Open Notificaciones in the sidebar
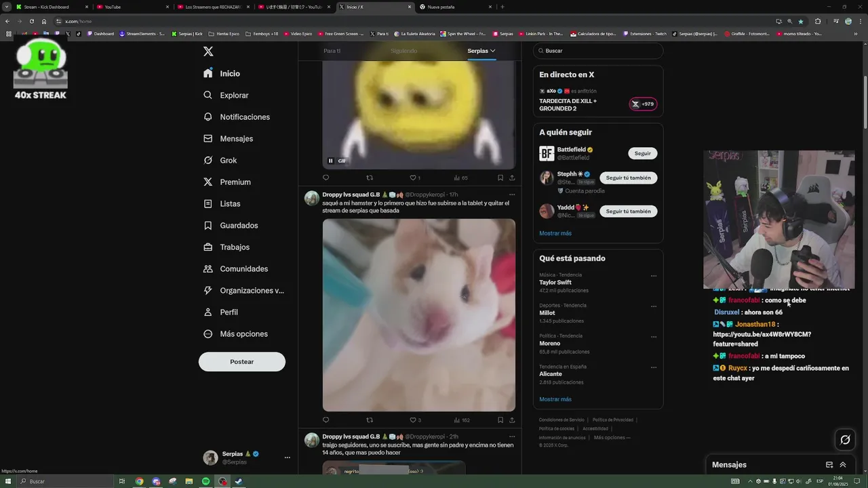The image size is (868, 488). [x=237, y=117]
